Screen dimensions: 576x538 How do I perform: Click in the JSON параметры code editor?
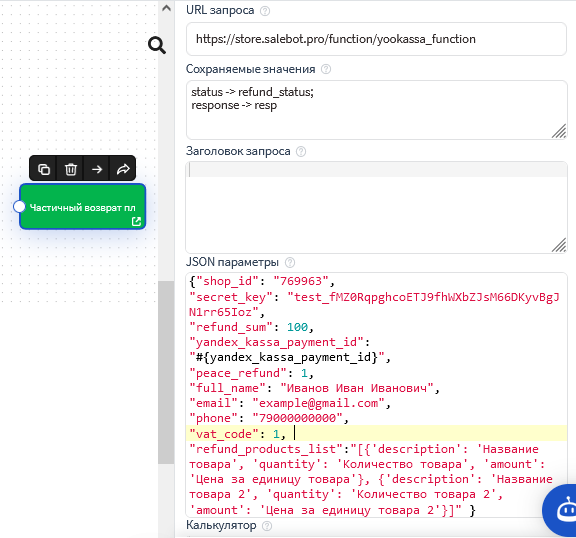[376, 395]
